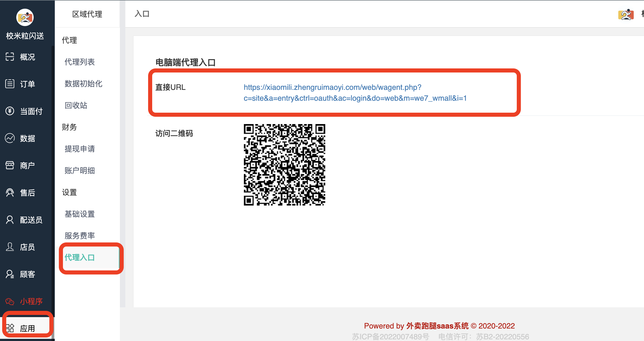Click the 店员 staff icon

10,247
